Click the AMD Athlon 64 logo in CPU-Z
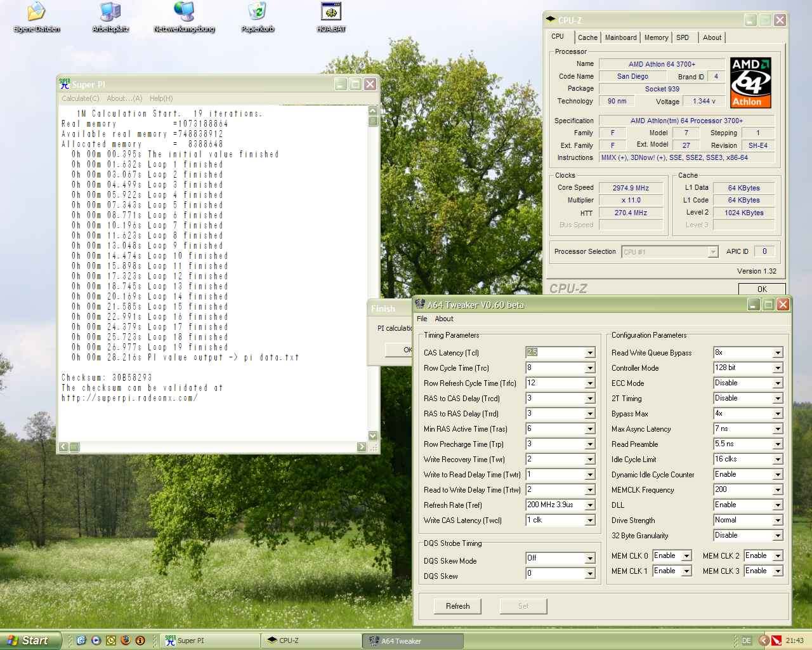 (750, 83)
